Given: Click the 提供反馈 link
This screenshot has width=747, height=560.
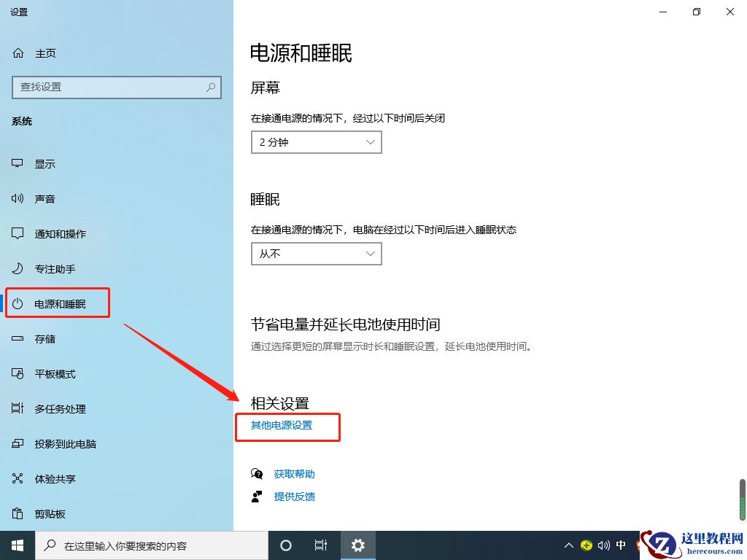Looking at the screenshot, I should click(x=294, y=497).
